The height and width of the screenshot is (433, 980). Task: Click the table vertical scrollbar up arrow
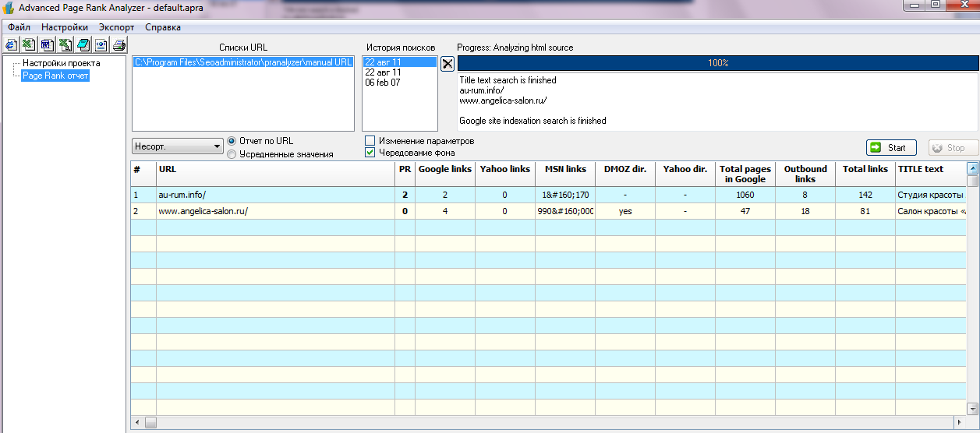(x=972, y=167)
